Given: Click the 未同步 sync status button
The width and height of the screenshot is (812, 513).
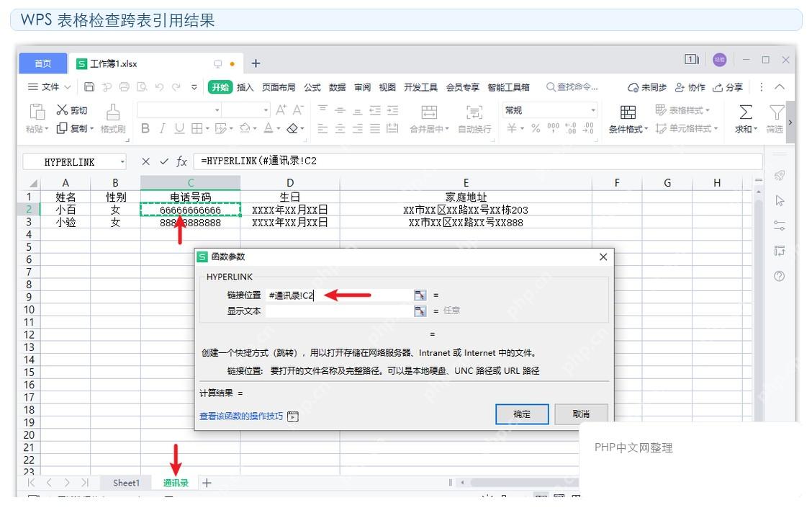Looking at the screenshot, I should (x=647, y=87).
